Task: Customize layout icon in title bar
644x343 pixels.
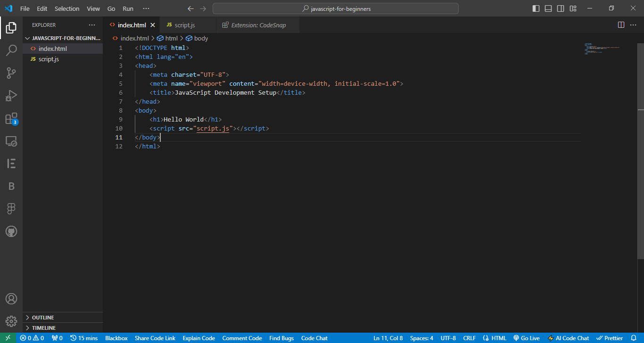Action: click(x=573, y=8)
